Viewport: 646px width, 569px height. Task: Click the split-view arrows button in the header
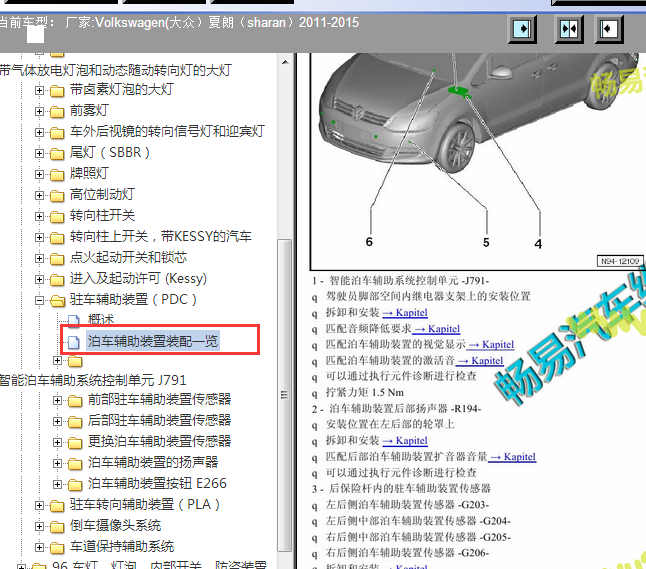(x=569, y=29)
